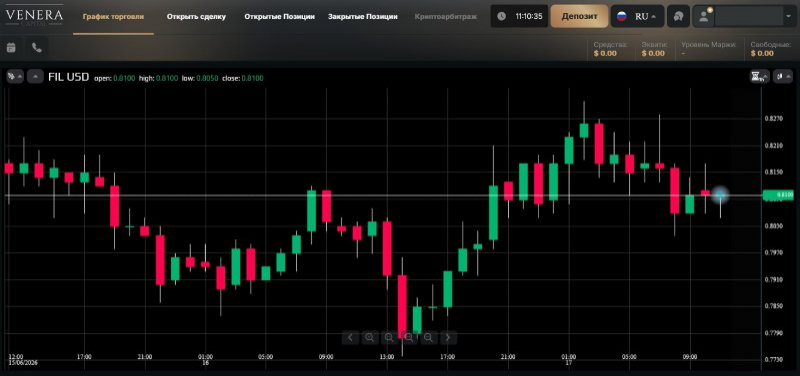Viewport: 800px width, 376px height.
Task: Click the last magnifier zoom icon
Action: click(x=429, y=337)
